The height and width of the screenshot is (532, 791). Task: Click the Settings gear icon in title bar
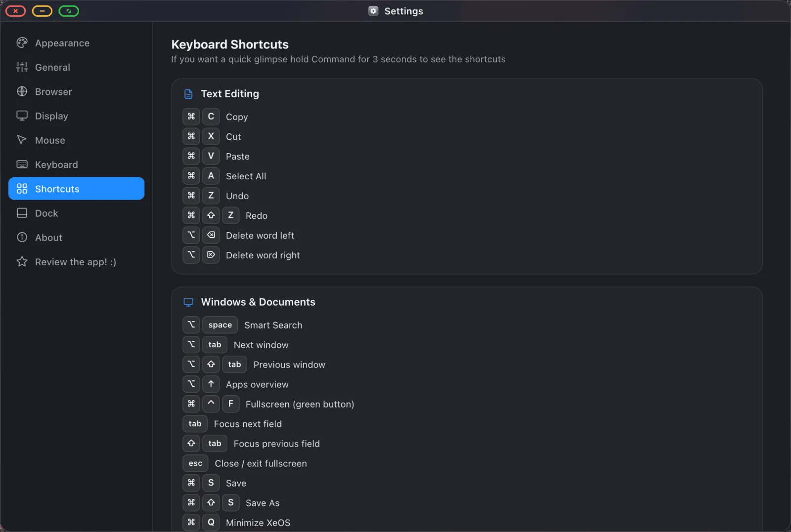[x=373, y=11]
